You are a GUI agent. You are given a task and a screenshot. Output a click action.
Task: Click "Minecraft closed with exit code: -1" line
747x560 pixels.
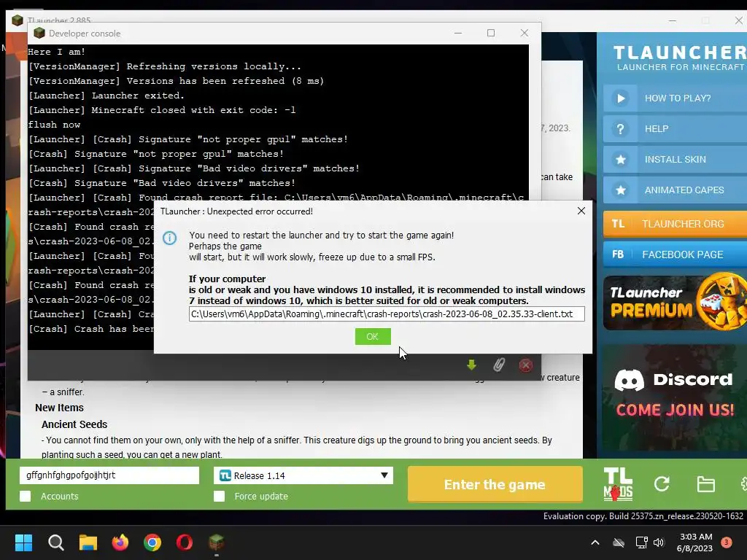coord(162,110)
